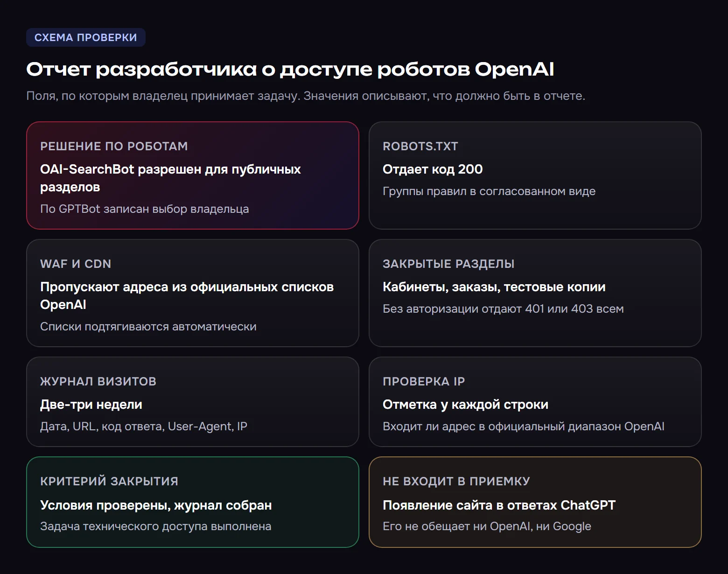Viewport: 728px width, 574px height.
Task: Click «Без авторизации отдают 401 или 403 всем»
Action: coord(503,308)
